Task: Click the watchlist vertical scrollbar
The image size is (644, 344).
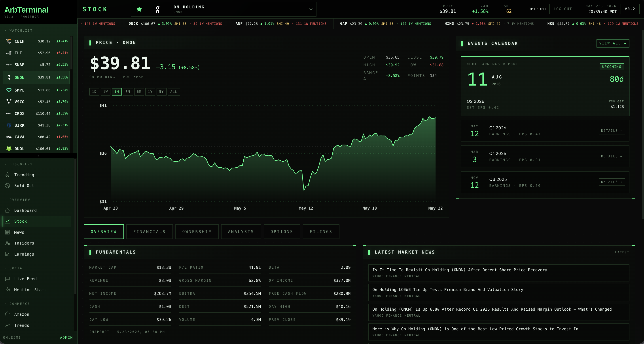Action: (72, 53)
